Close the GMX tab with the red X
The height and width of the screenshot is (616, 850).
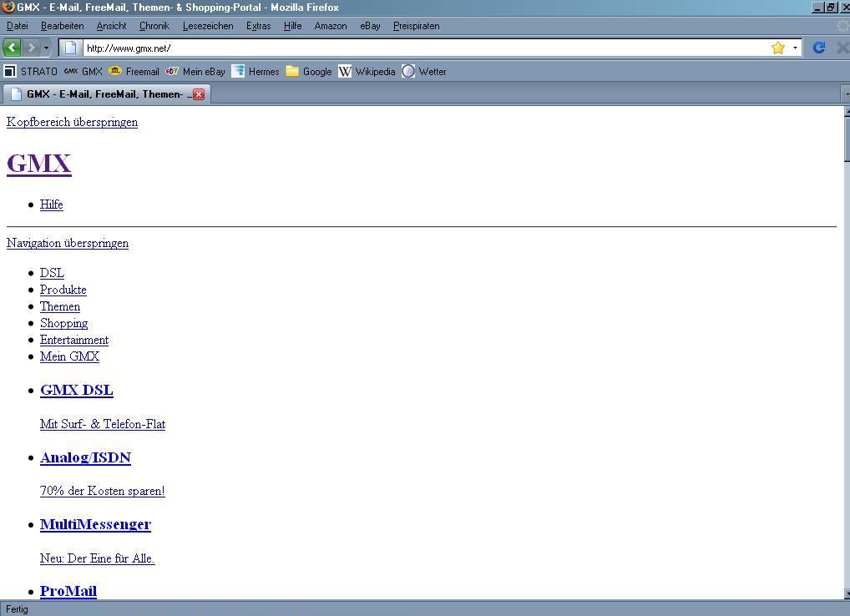(x=199, y=94)
